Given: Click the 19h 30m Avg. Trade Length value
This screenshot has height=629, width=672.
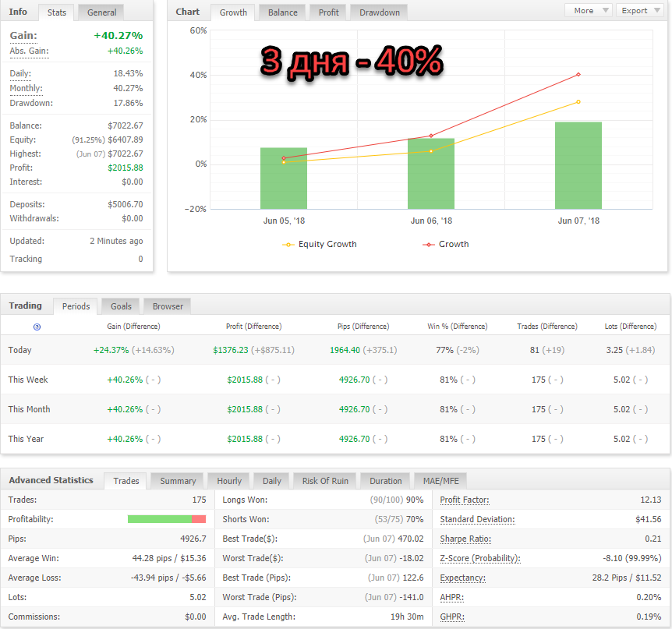Looking at the screenshot, I should tap(407, 617).
